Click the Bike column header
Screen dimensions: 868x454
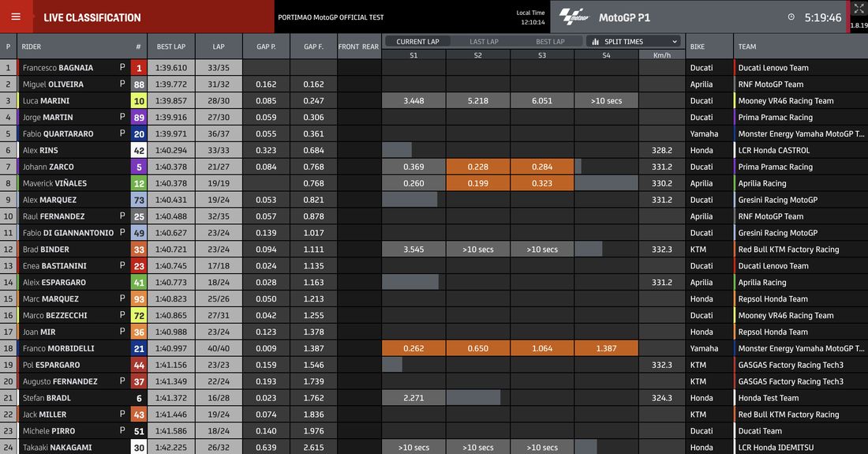click(x=698, y=47)
